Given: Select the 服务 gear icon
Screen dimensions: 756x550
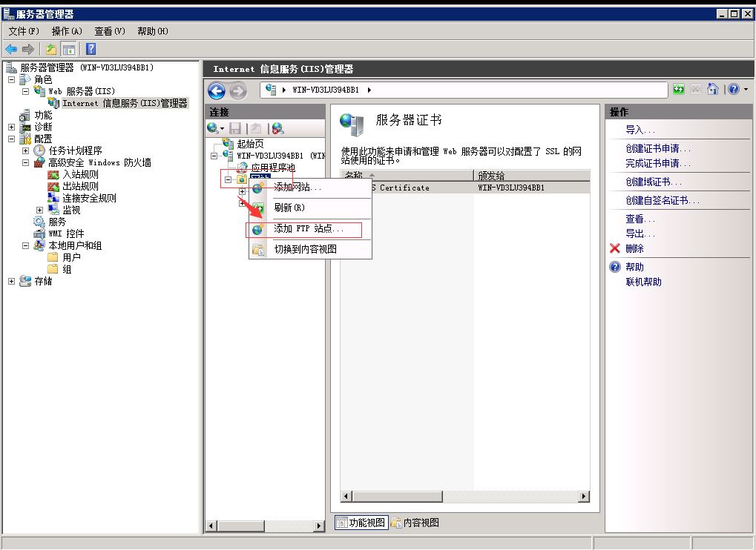Looking at the screenshot, I should pyautogui.click(x=39, y=222).
